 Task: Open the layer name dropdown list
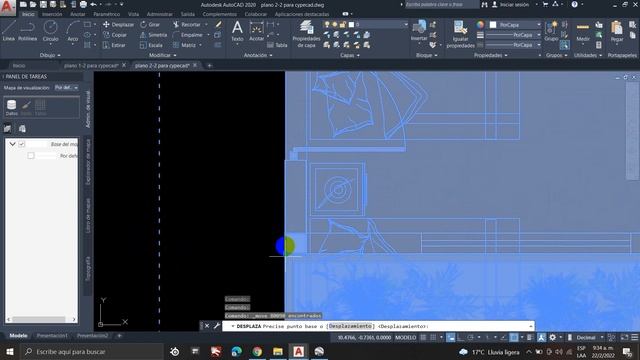(406, 24)
